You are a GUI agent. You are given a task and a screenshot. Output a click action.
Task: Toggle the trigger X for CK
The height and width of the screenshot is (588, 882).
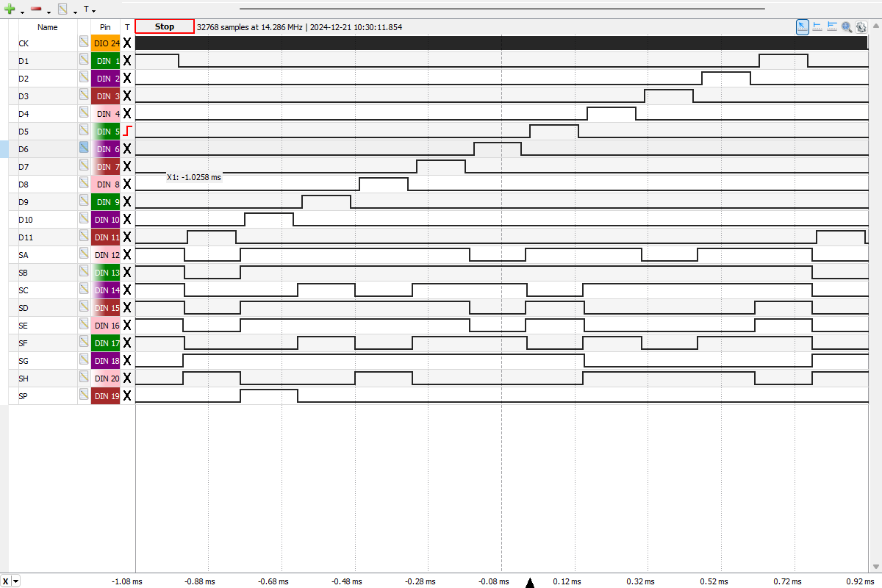(127, 43)
